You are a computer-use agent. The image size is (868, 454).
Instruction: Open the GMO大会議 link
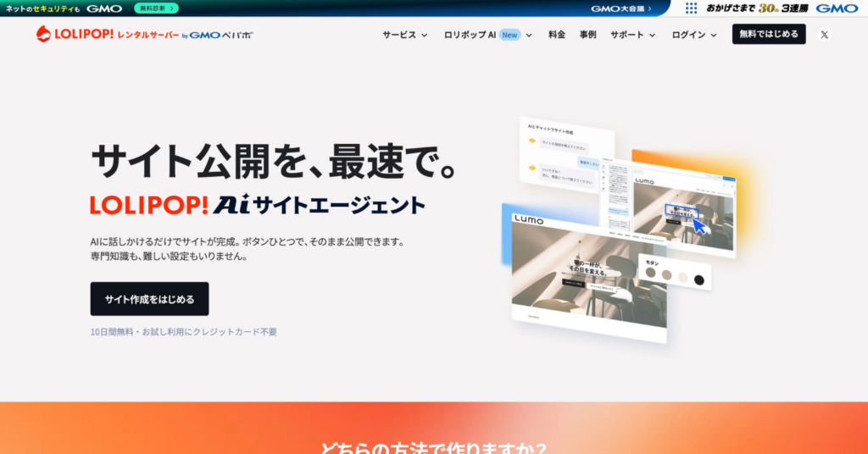(x=621, y=8)
